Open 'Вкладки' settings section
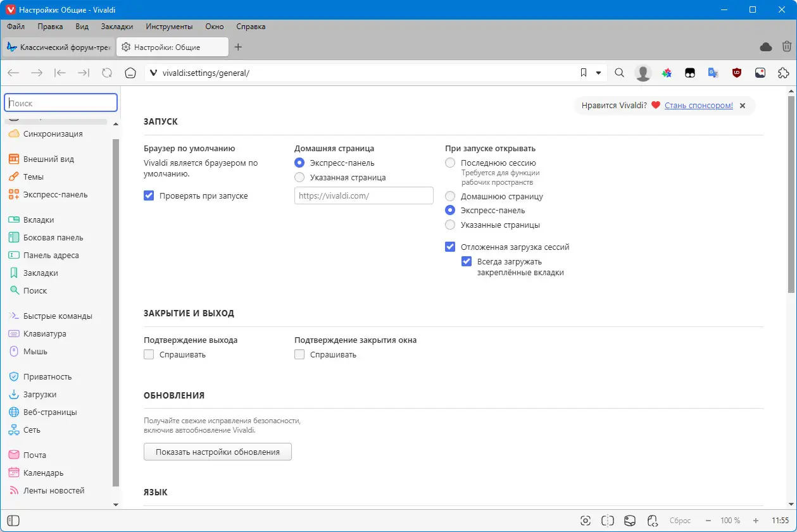This screenshot has height=532, width=797. pos(38,220)
